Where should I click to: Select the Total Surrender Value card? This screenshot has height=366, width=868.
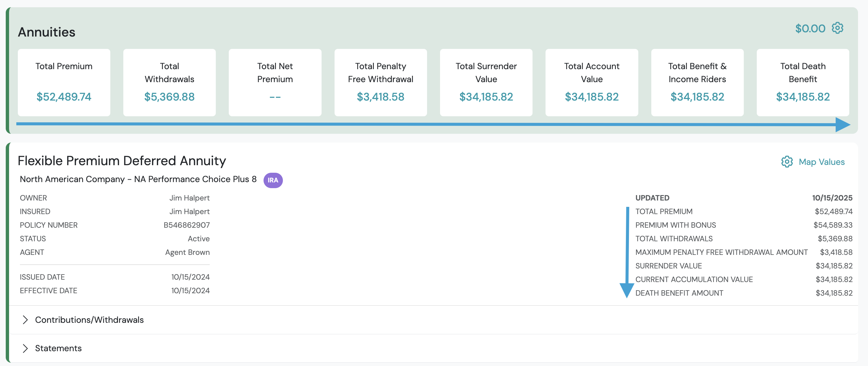486,82
